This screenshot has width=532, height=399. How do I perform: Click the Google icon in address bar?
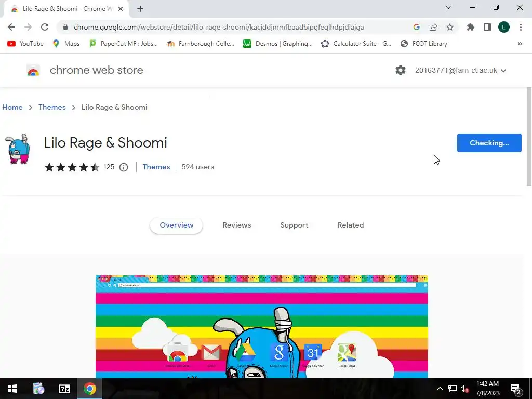click(x=416, y=27)
